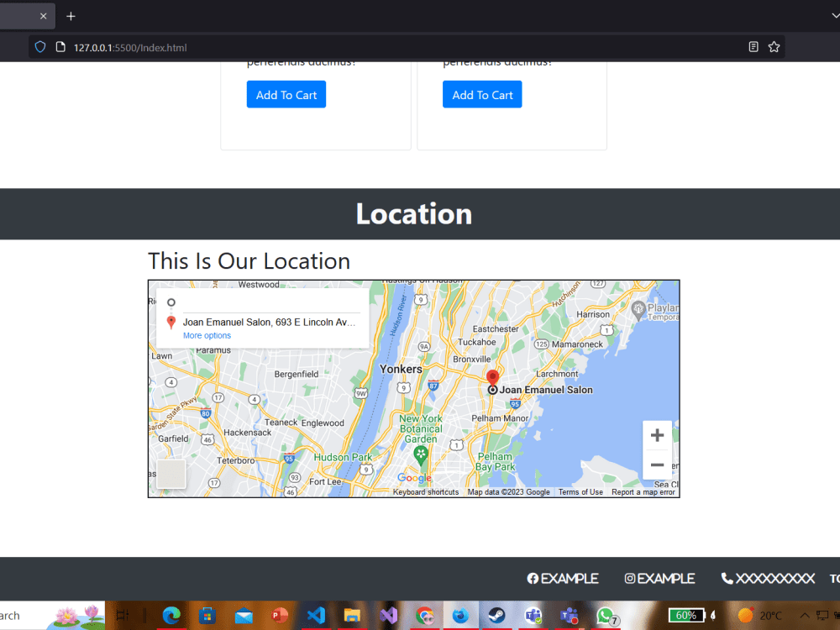This screenshot has width=840, height=630.
Task: Click the More options map link
Action: point(207,335)
